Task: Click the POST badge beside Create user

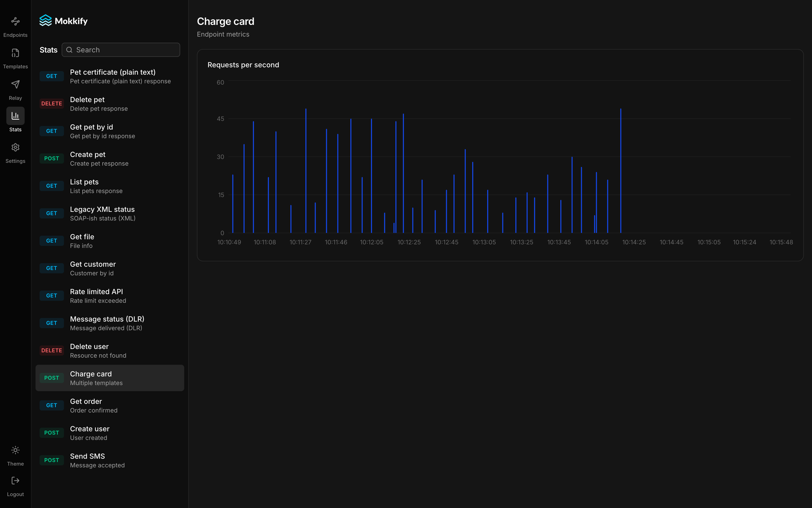Action: click(x=52, y=433)
